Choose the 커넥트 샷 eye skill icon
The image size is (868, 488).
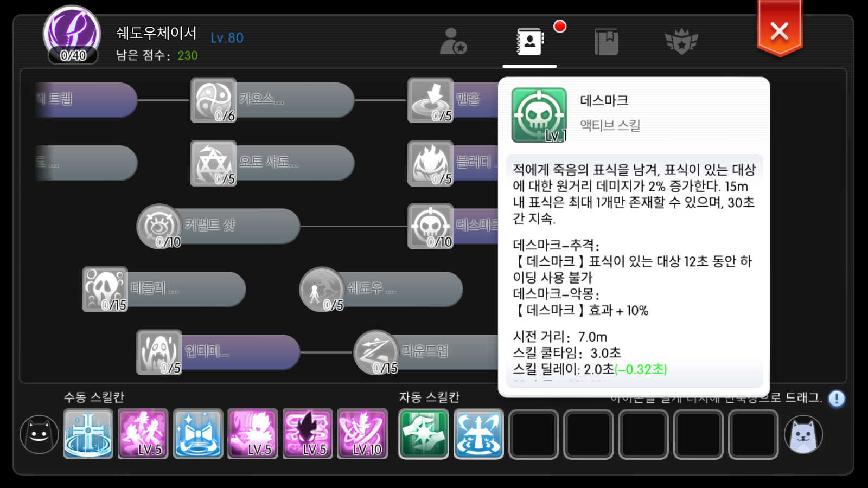point(159,226)
